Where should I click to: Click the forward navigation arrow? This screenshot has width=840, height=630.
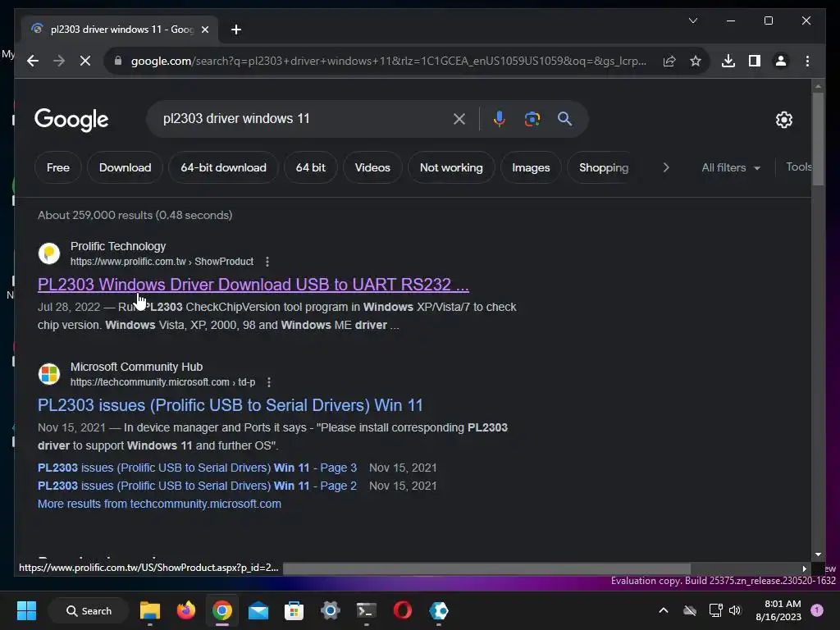tap(59, 61)
